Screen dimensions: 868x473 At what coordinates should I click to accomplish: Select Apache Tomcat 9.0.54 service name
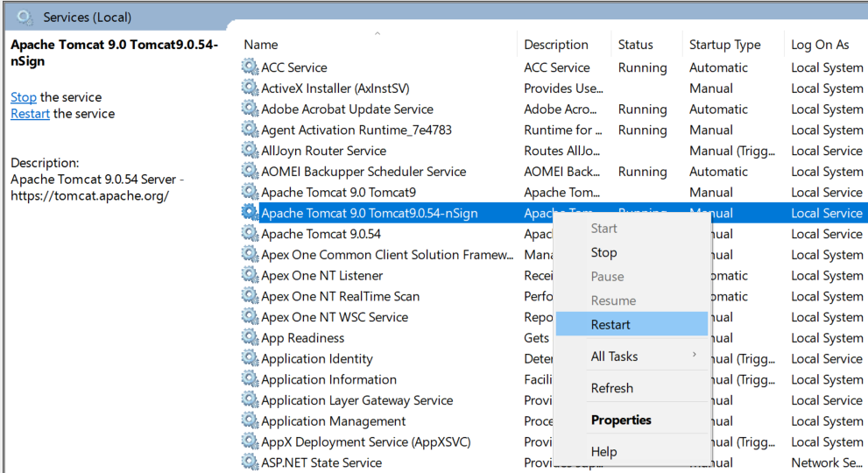pos(321,234)
